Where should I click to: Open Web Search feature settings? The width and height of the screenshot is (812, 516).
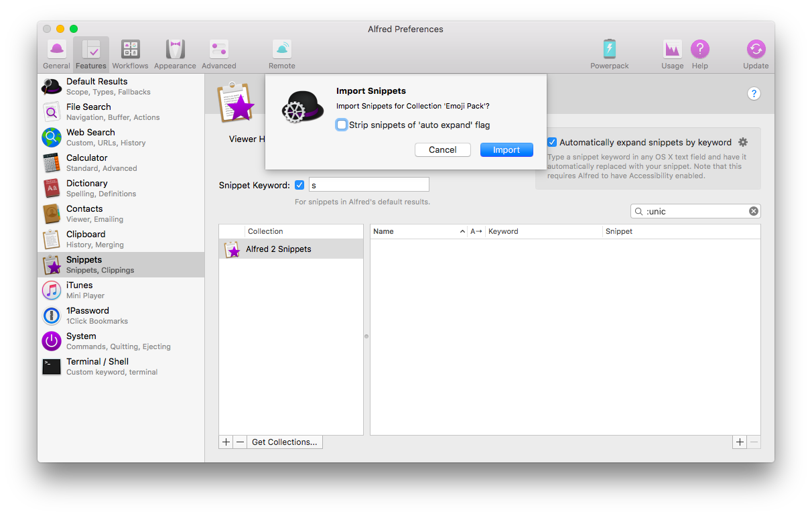121,137
